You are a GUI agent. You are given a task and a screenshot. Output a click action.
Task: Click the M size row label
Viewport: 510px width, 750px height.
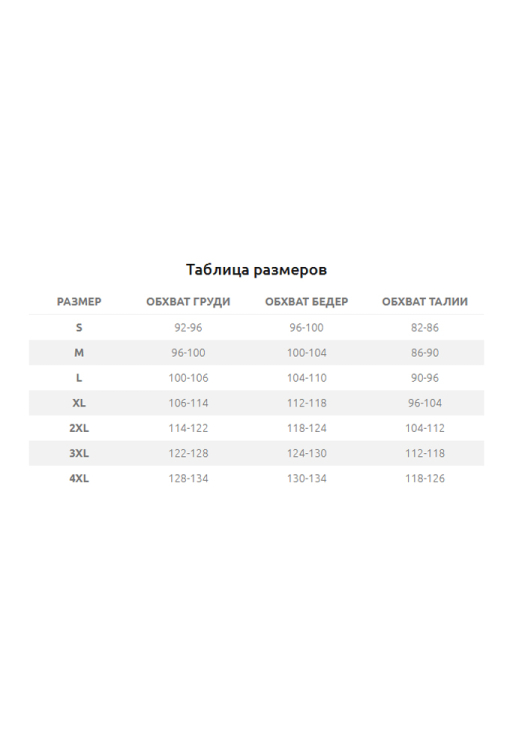[x=79, y=353]
